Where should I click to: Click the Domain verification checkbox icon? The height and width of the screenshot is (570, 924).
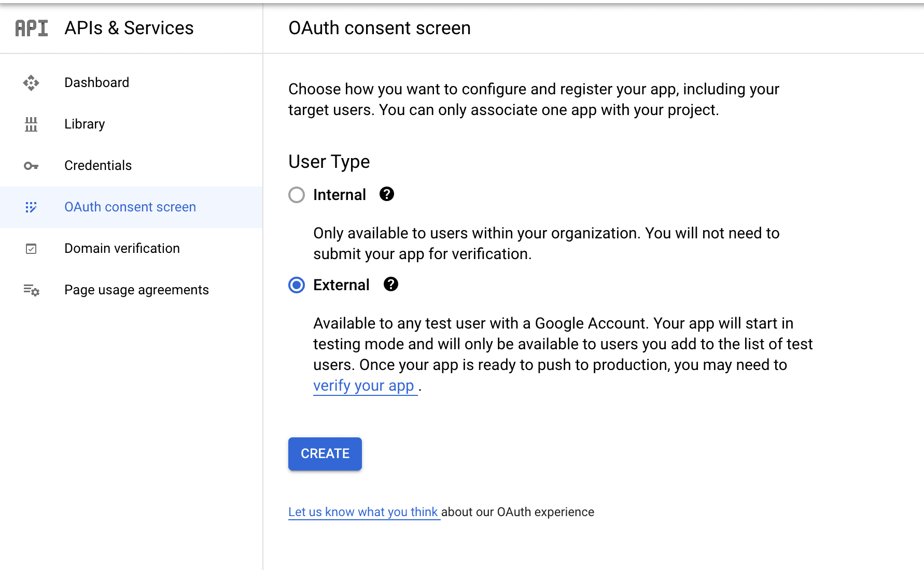[31, 249]
